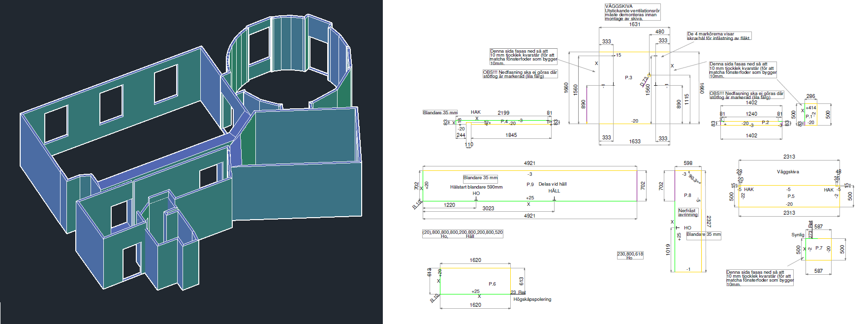This screenshot has height=324, width=868.
Task: Click the P.2 part label
Action: point(765,123)
